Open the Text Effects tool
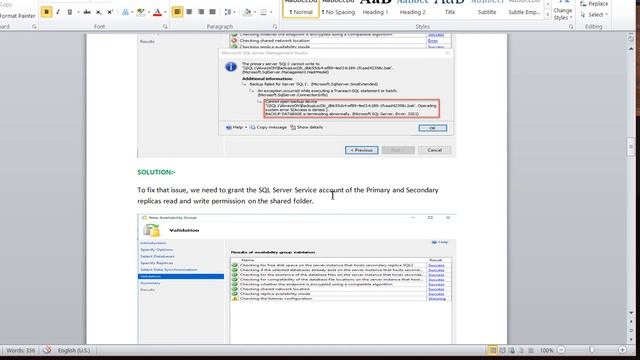Viewport: 640px width, 360px height. pos(125,12)
